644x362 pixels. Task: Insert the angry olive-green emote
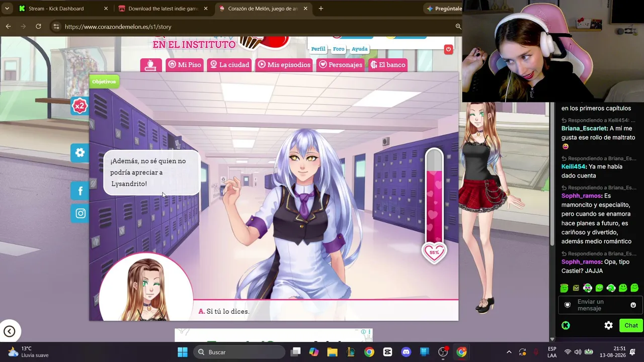576,288
